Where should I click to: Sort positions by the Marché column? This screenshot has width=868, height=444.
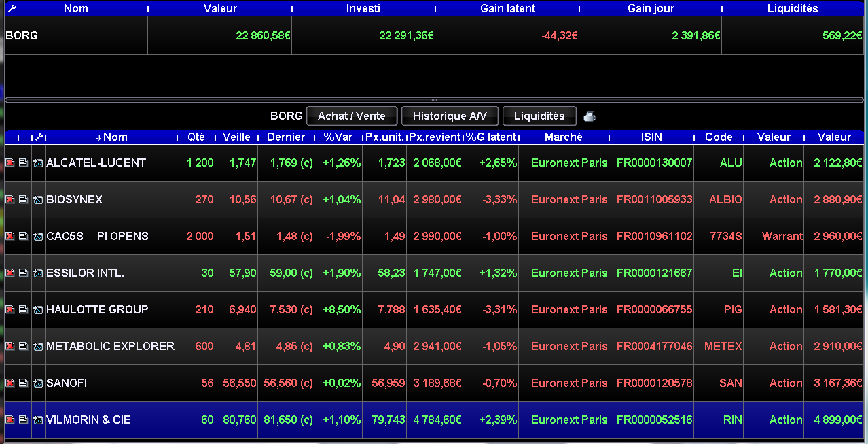(x=564, y=137)
